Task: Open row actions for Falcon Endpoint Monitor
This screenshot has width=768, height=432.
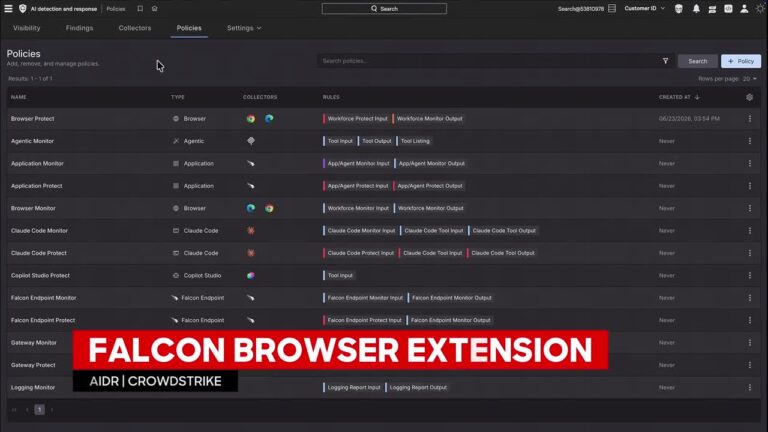Action: 749,298
